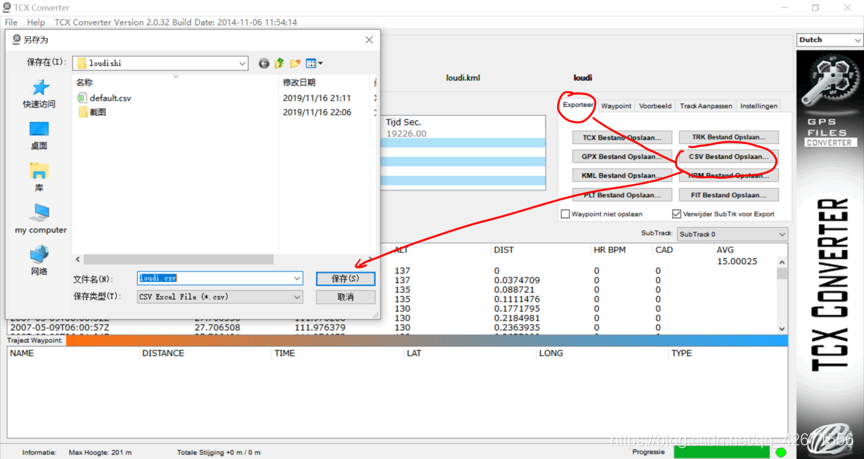Open Libraries (库) in sidebar
The image size is (864, 459).
click(x=39, y=177)
